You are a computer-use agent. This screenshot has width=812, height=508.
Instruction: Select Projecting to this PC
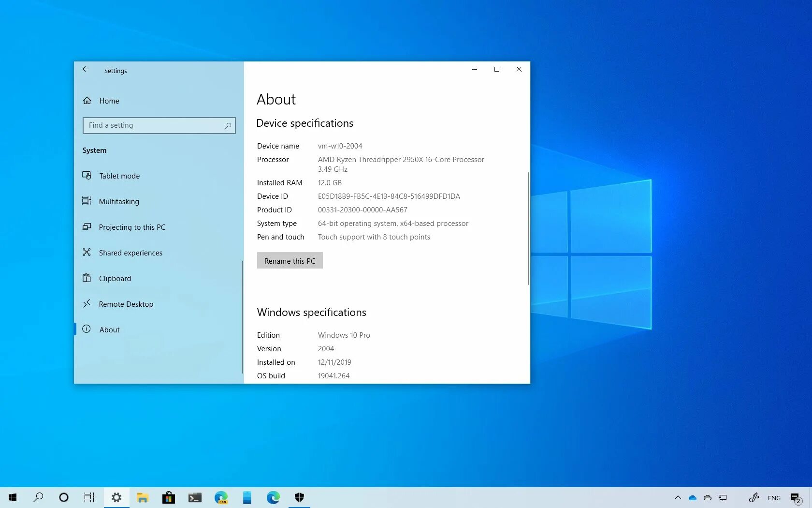click(x=132, y=227)
